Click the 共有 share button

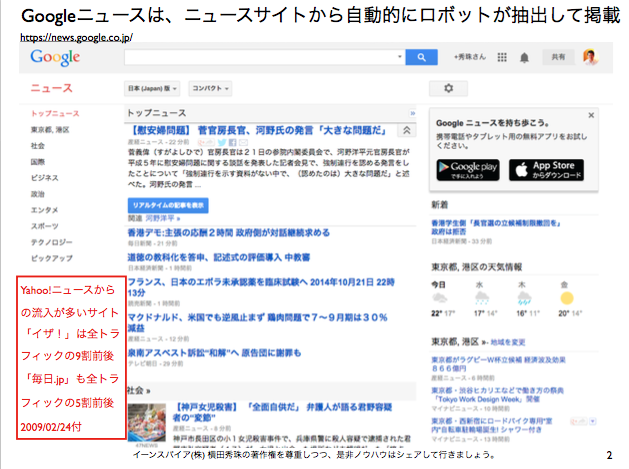558,57
